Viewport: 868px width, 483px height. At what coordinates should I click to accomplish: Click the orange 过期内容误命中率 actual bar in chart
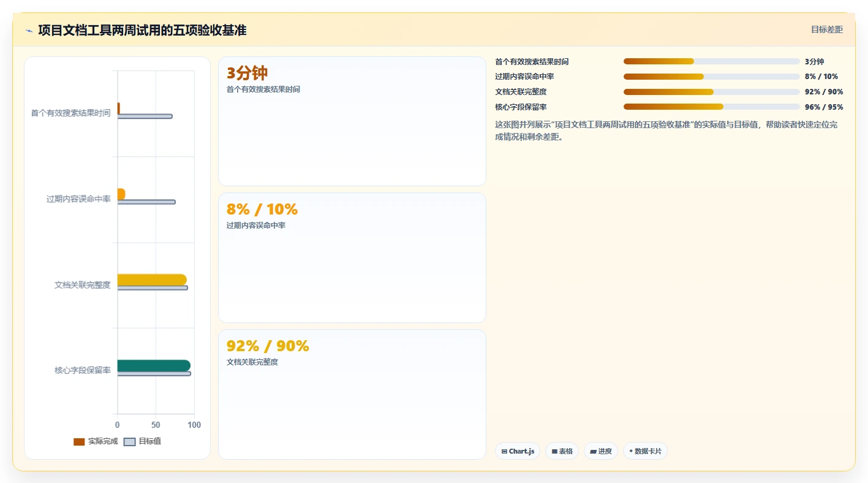tap(121, 194)
